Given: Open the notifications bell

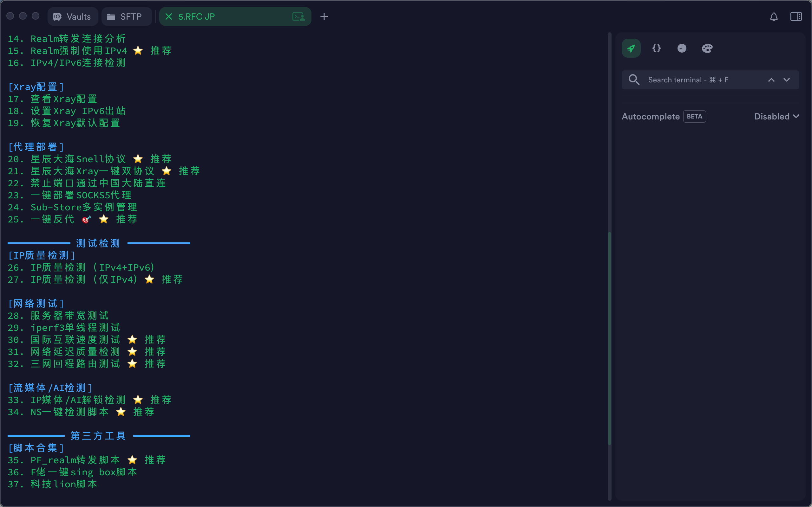Looking at the screenshot, I should [x=774, y=17].
